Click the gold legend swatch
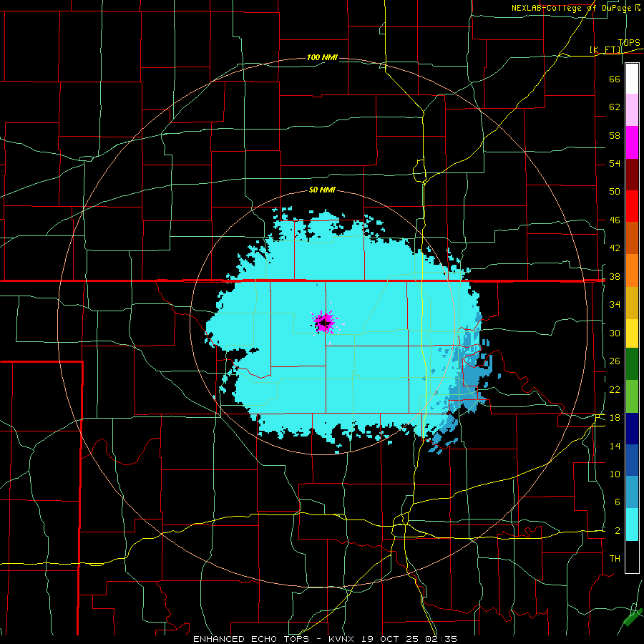The width and height of the screenshot is (644, 644). [x=632, y=303]
